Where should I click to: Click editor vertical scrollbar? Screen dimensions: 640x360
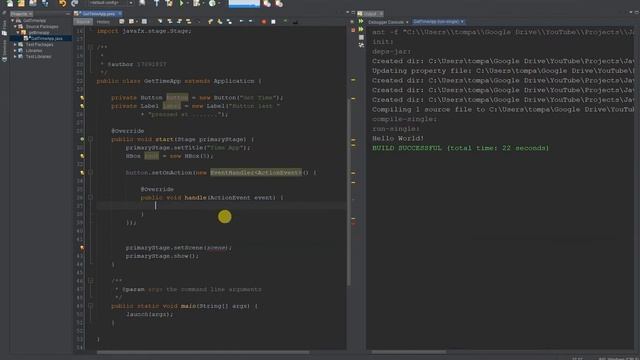click(x=349, y=192)
